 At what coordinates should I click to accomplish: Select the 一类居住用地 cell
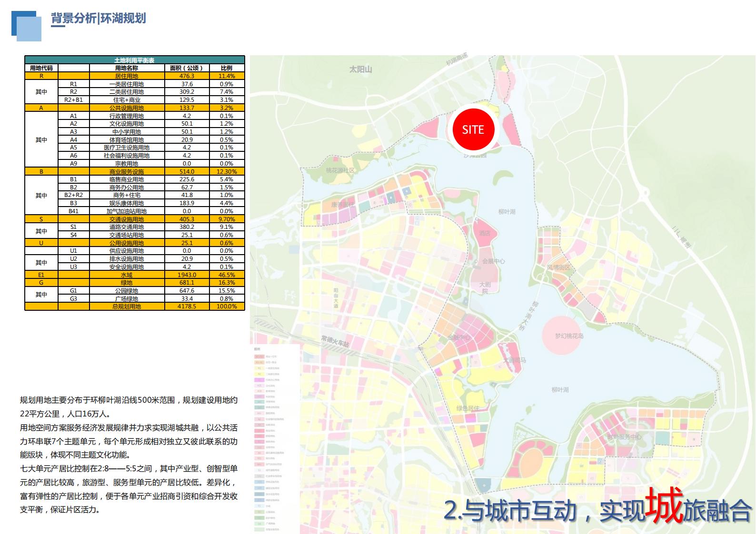point(127,84)
